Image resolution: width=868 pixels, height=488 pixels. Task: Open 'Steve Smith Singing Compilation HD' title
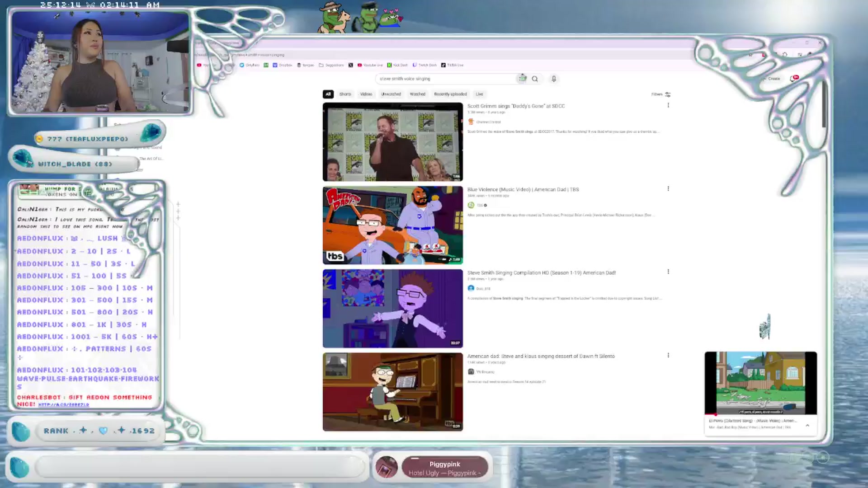(542, 272)
